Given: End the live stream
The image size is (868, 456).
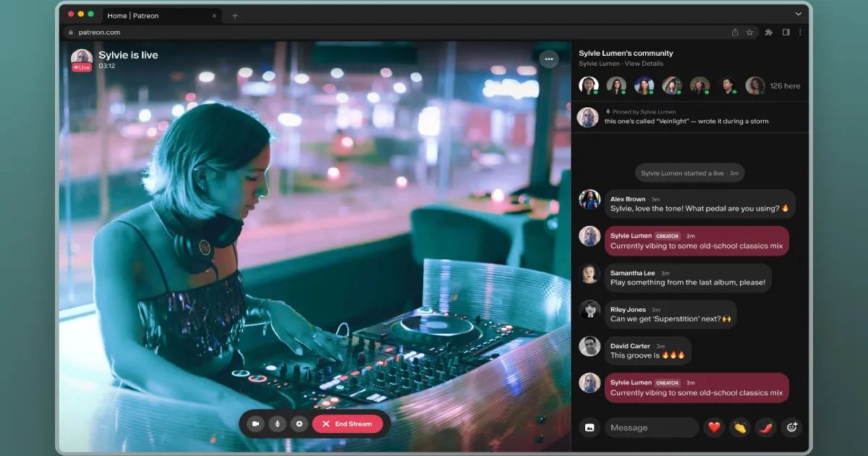Looking at the screenshot, I should coord(349,424).
